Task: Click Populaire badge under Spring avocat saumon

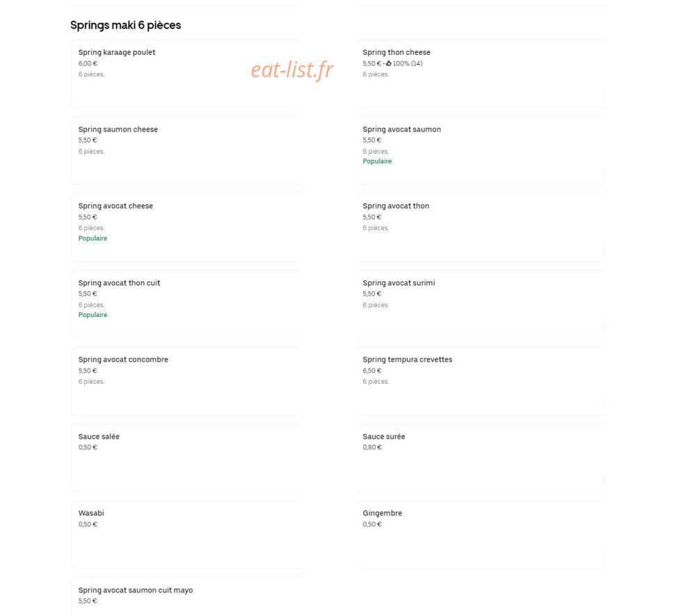Action: [377, 161]
